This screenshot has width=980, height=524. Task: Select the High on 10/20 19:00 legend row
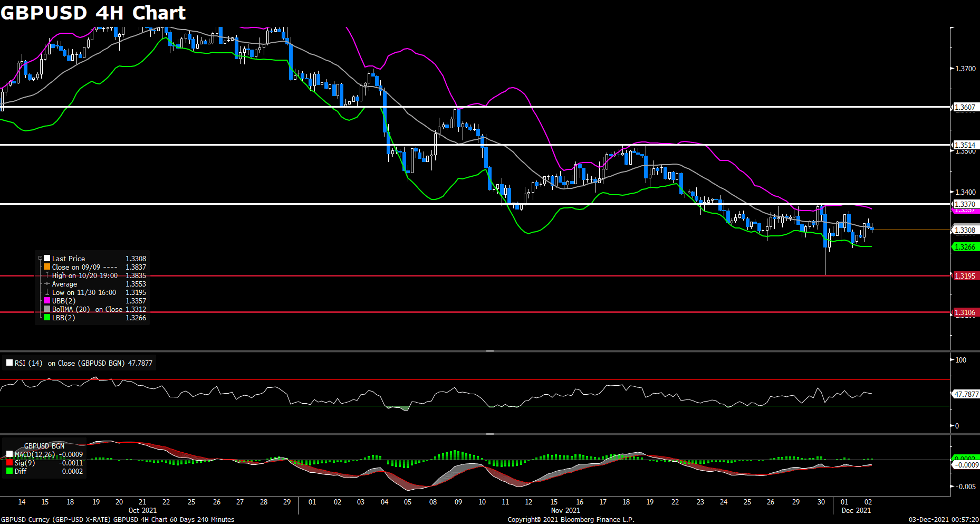coord(95,275)
